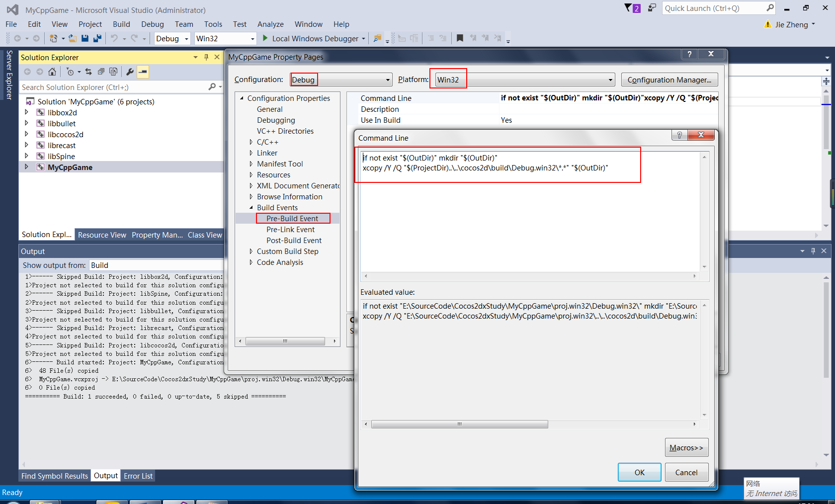The image size is (835, 504).
Task: Open the File menu
Action: click(11, 24)
